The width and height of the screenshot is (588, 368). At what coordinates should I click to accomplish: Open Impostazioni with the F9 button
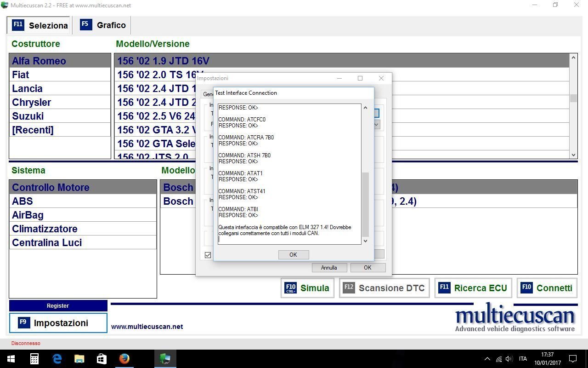58,323
